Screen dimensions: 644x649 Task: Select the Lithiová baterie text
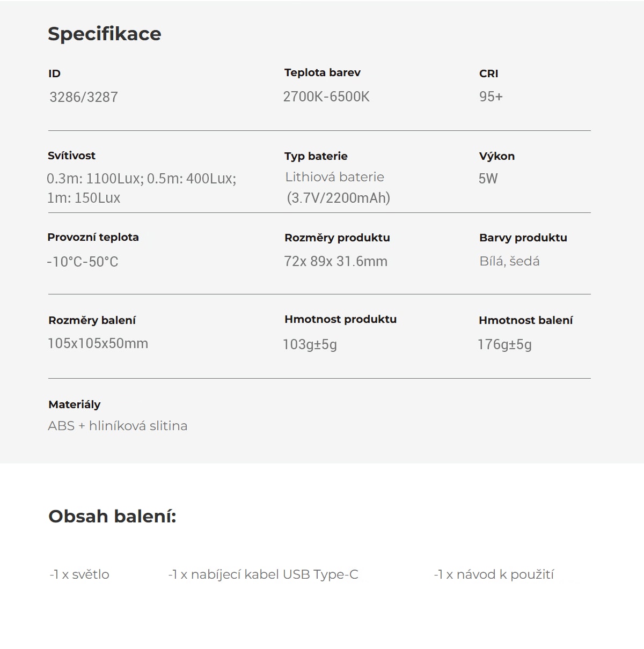coord(335,177)
